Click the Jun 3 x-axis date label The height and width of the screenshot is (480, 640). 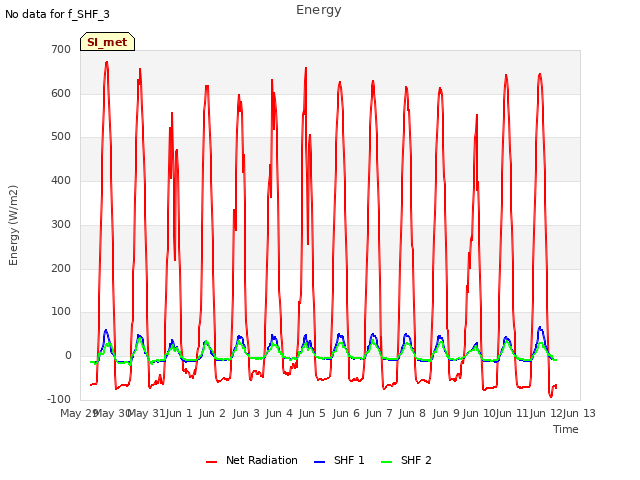(246, 413)
